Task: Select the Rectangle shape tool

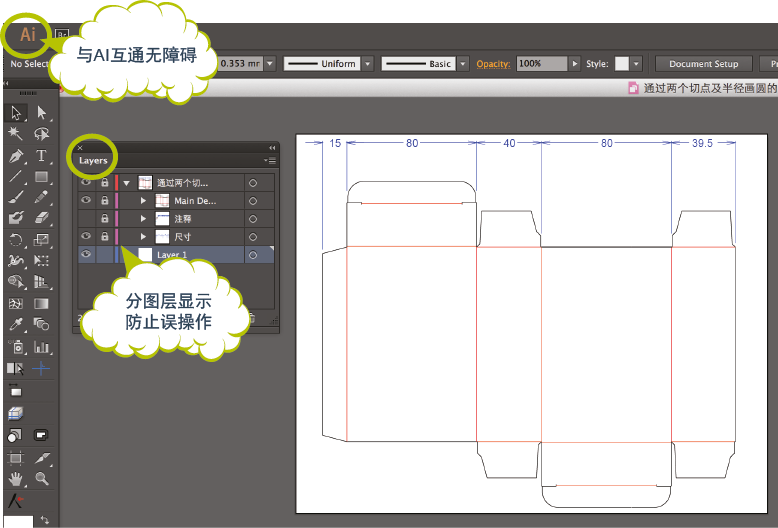Action: 41,177
